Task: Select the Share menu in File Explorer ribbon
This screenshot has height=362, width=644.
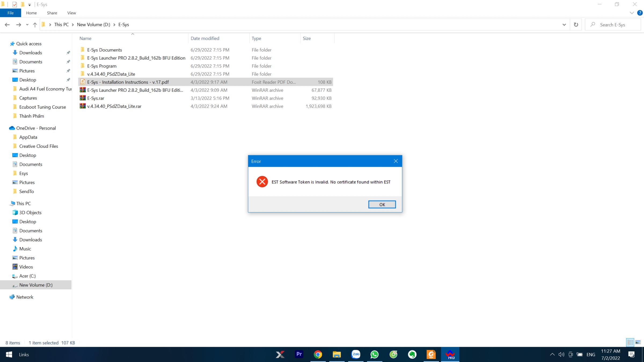Action: click(52, 13)
